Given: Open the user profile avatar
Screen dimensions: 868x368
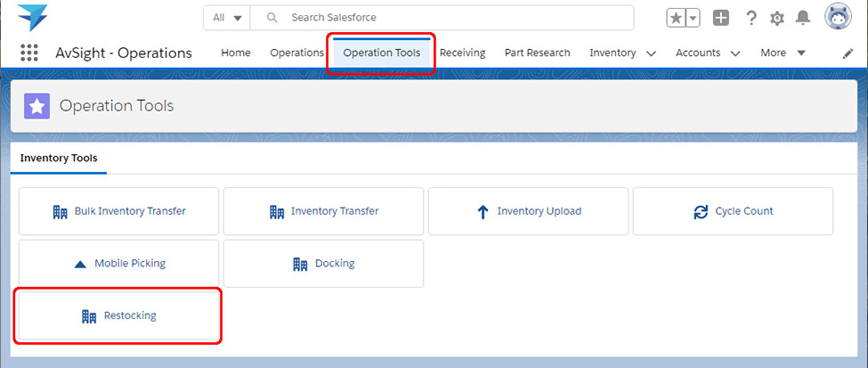Looking at the screenshot, I should tap(838, 17).
